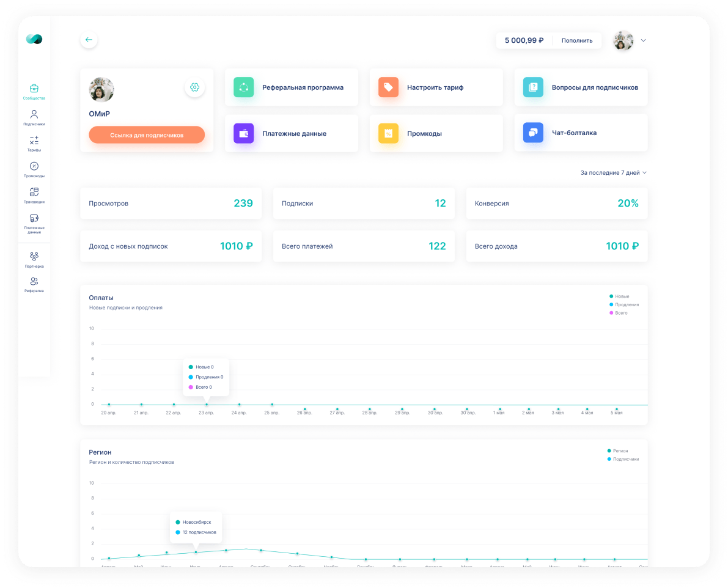Expand the user profile chevron menu
Screen dimensions: 728x588
pos(644,40)
